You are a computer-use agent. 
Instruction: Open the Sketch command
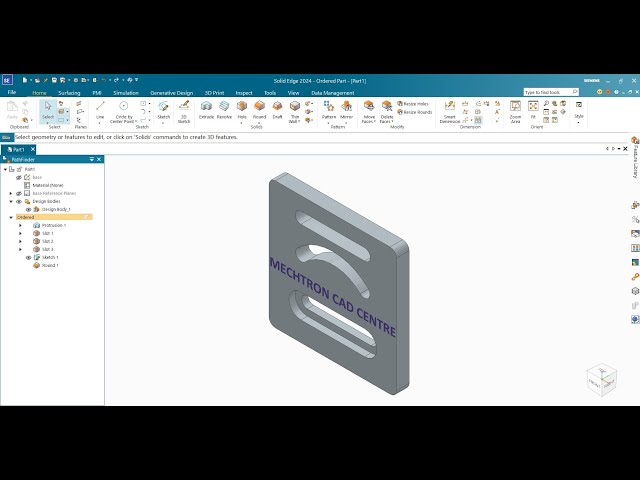163,111
